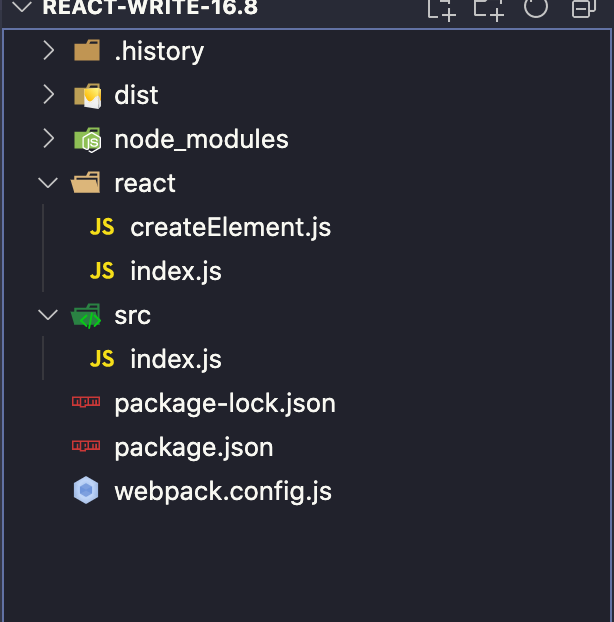This screenshot has width=614, height=622.
Task: Click the New Folder icon
Action: coord(488,8)
